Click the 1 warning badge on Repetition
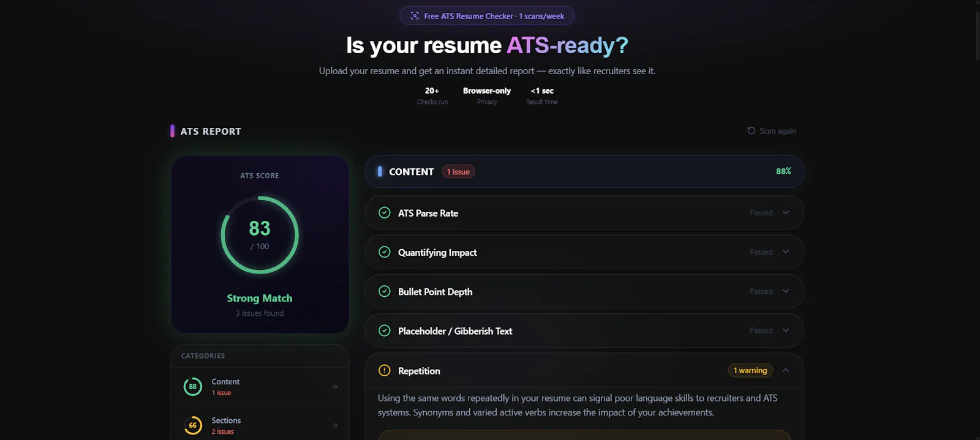The image size is (980, 440). pyautogui.click(x=750, y=370)
